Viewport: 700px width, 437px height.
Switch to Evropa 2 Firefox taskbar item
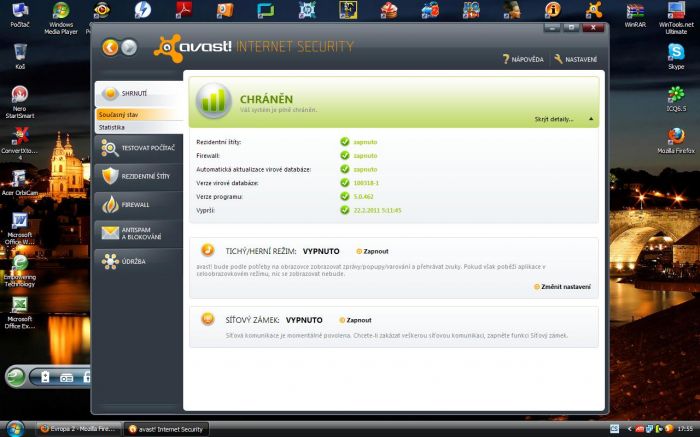78,429
